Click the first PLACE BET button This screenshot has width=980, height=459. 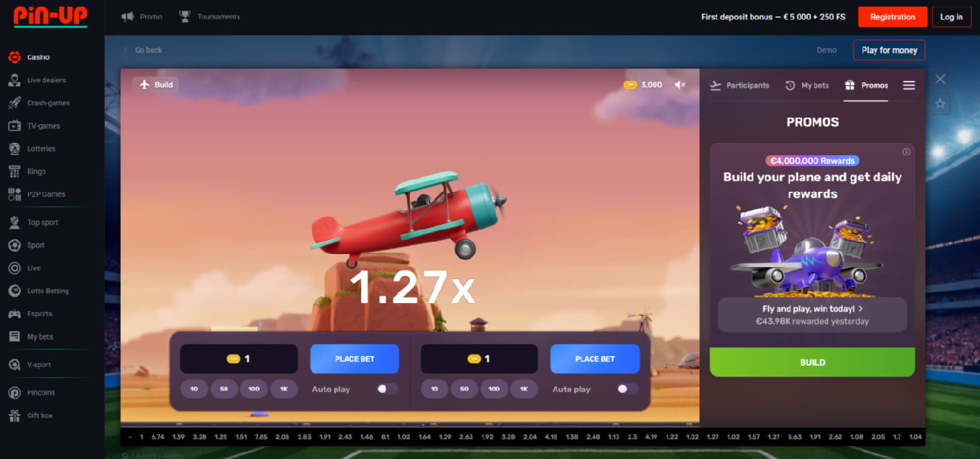[354, 359]
